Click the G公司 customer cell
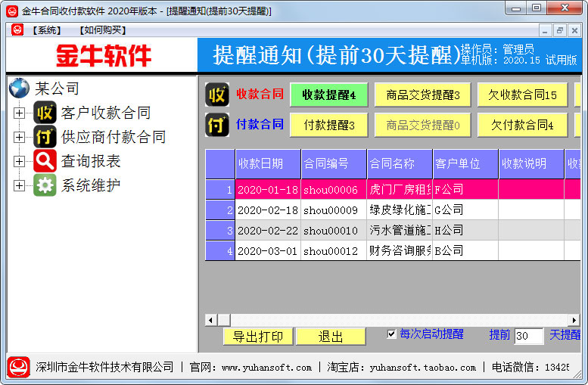Screen dimensions: 588x385 [465, 210]
